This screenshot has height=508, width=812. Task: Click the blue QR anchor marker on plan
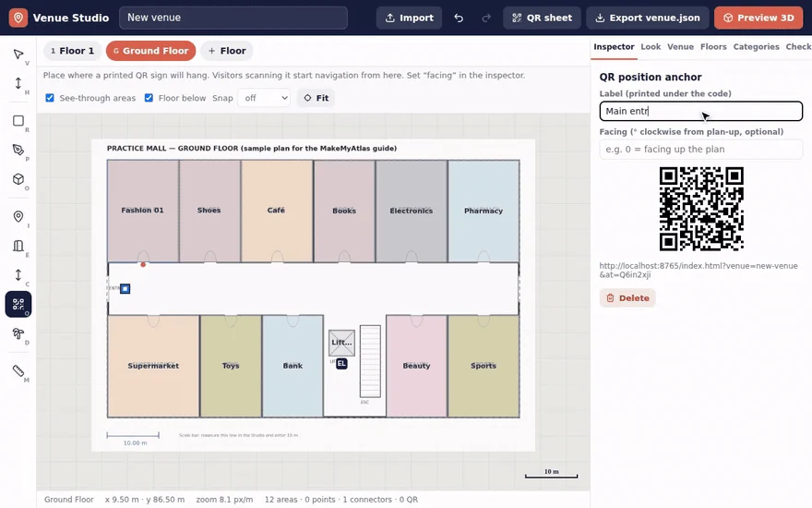coord(125,289)
